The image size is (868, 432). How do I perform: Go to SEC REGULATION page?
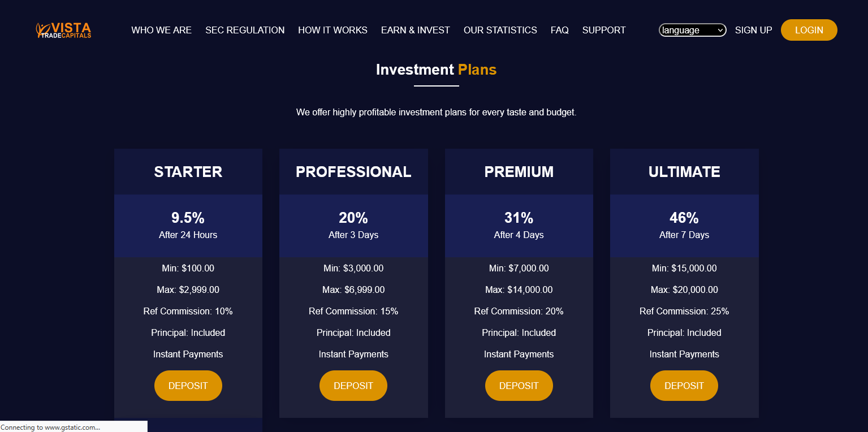(245, 30)
